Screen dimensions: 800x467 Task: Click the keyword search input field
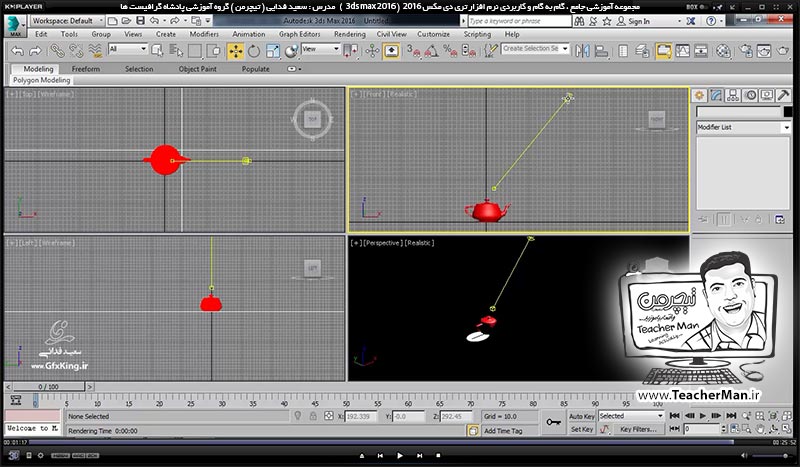[519, 21]
